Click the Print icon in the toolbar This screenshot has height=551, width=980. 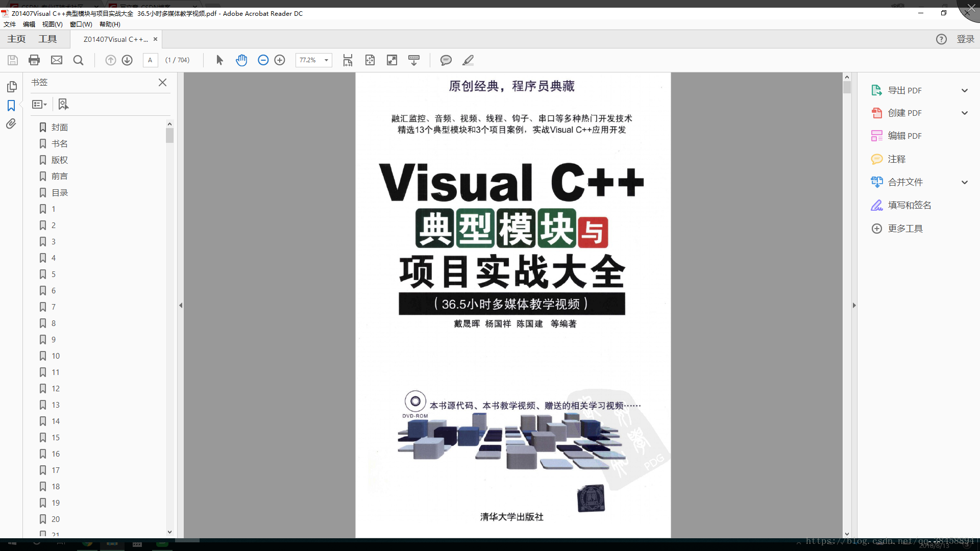(x=34, y=60)
